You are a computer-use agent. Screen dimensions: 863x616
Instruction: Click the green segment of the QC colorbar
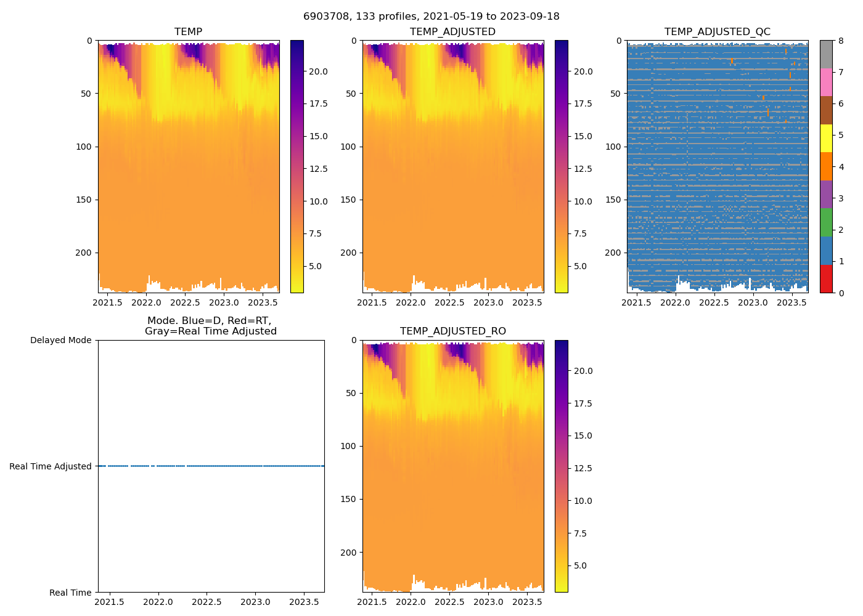(x=826, y=222)
